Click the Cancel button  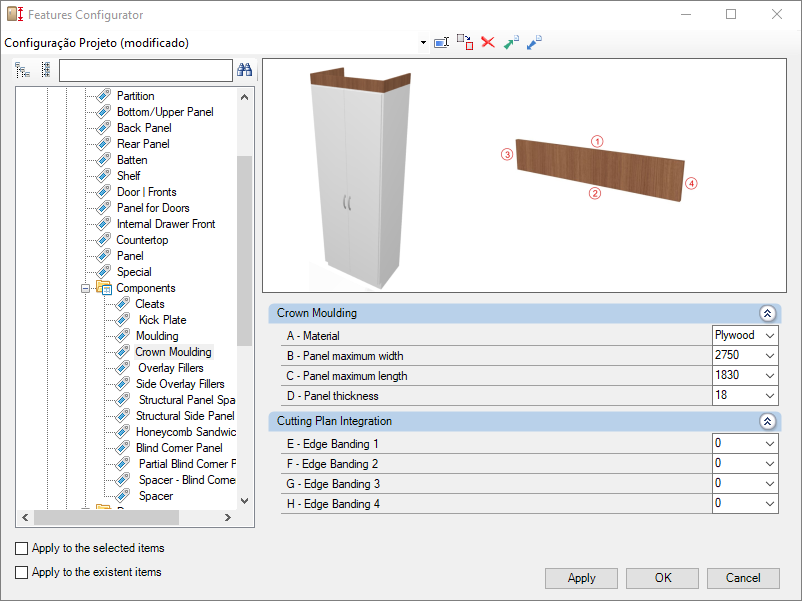tap(743, 578)
